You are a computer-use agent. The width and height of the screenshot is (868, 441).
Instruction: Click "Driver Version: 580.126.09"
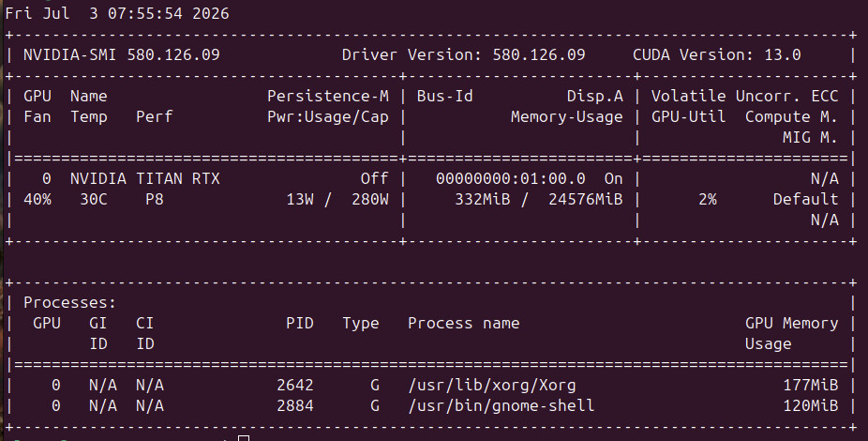tap(463, 54)
